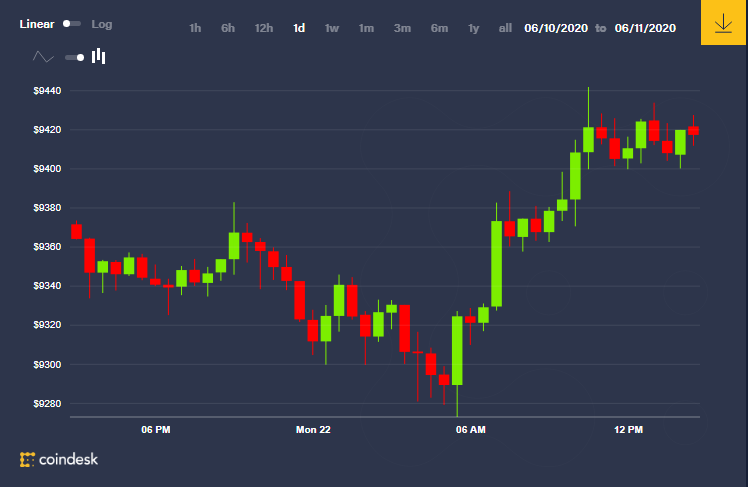This screenshot has width=748, height=487.
Task: Click the $9340 price axis label
Action: 47,286
